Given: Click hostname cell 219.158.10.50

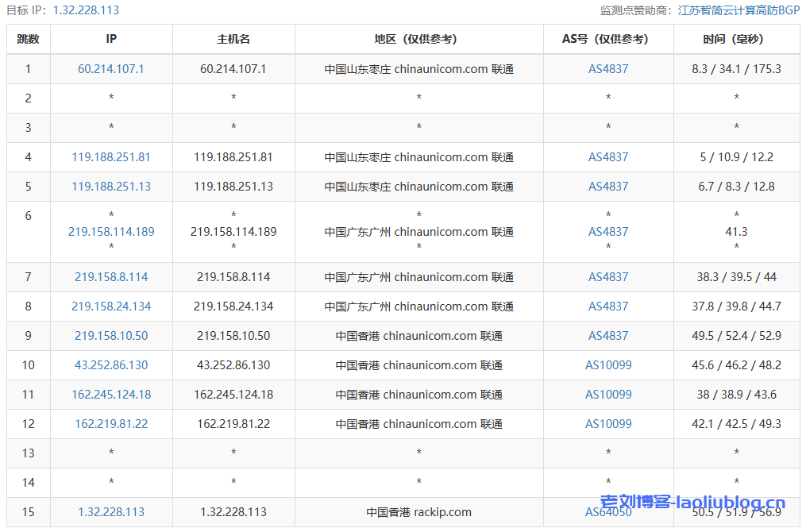Looking at the screenshot, I should tap(233, 336).
